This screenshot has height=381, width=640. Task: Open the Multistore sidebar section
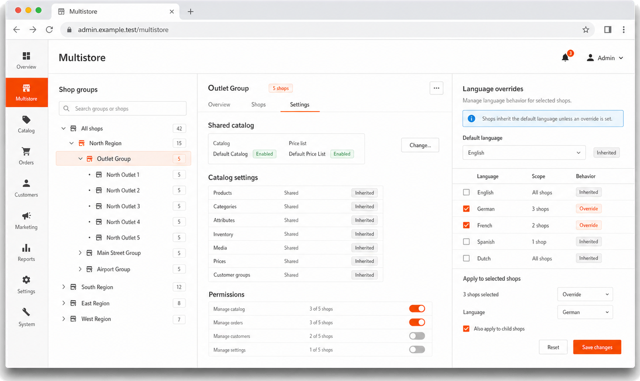[x=27, y=92]
